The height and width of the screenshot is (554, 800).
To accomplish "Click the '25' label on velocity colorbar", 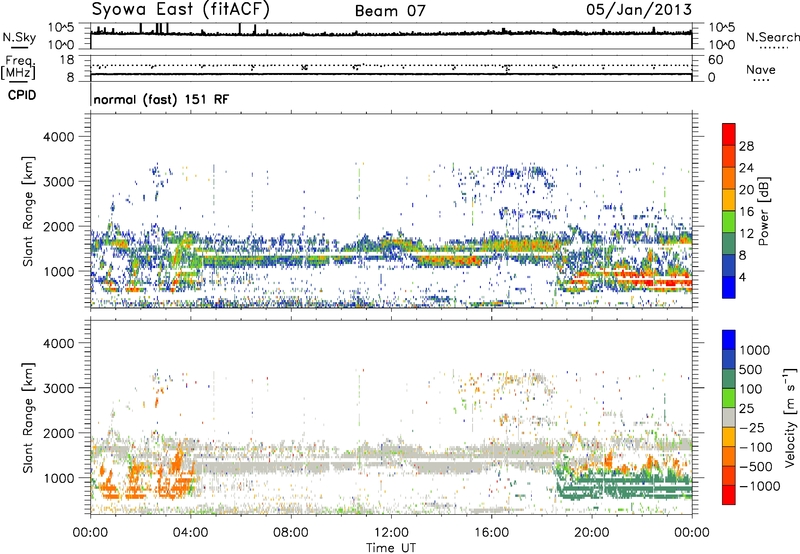I will pyautogui.click(x=746, y=408).
